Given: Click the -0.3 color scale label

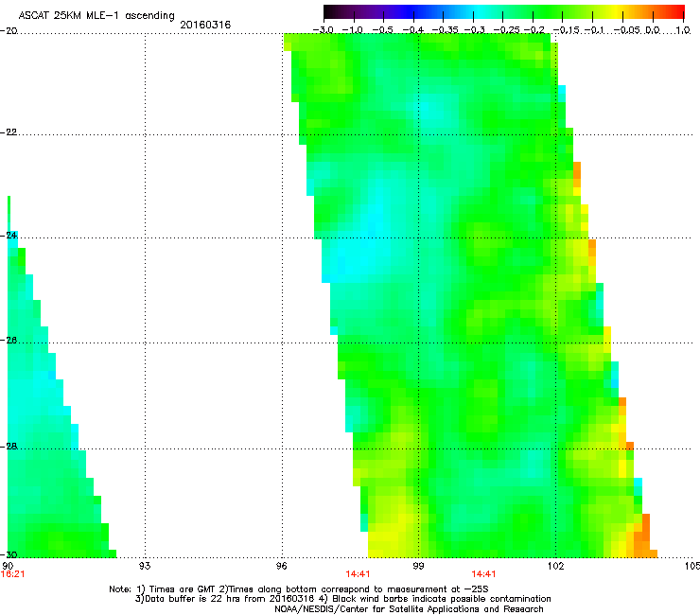Looking at the screenshot, I should click(x=475, y=30).
